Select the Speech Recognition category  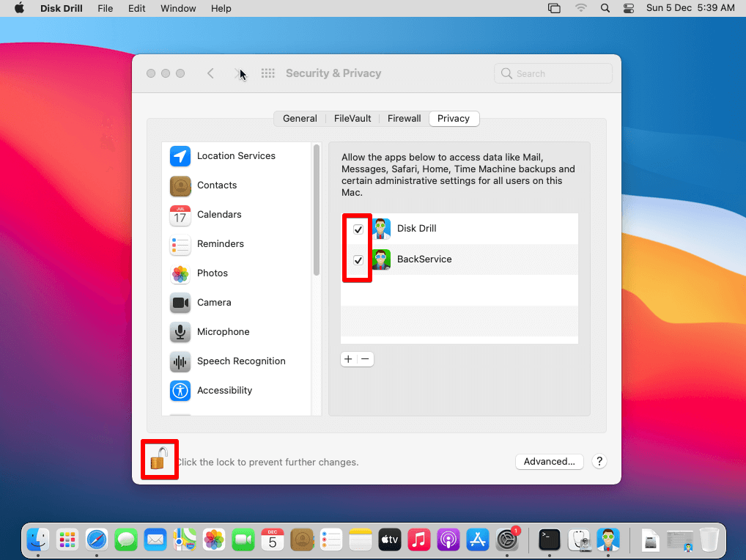click(x=236, y=361)
